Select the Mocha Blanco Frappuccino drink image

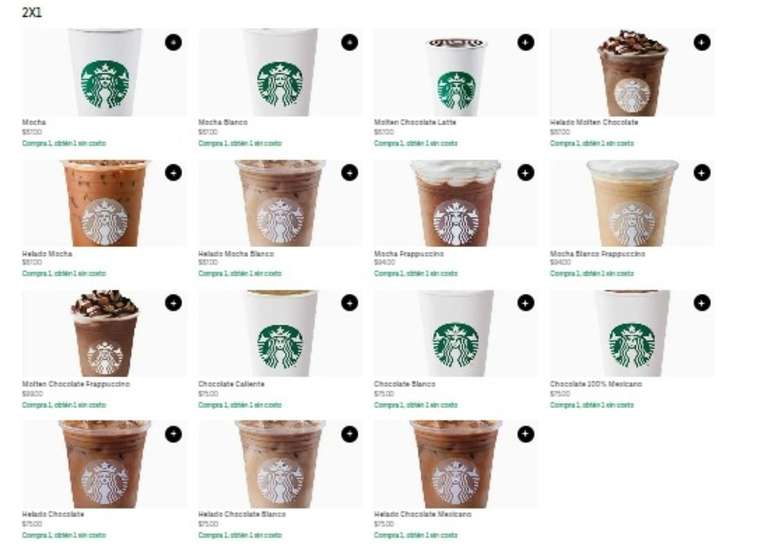tap(632, 203)
